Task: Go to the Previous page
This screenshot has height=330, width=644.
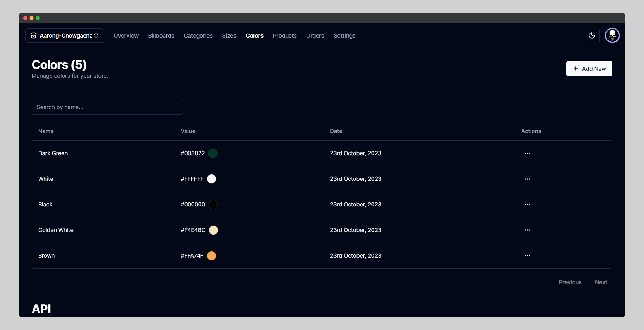Action: [570, 282]
